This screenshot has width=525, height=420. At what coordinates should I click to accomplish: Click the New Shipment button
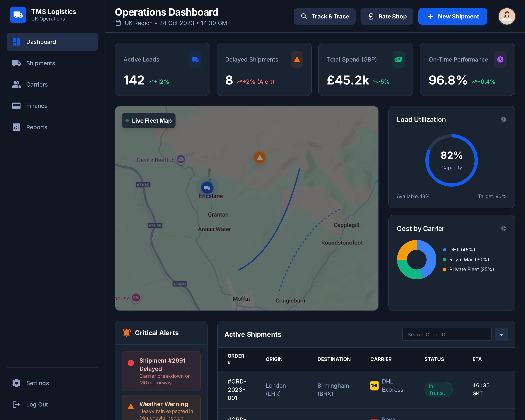pos(452,16)
